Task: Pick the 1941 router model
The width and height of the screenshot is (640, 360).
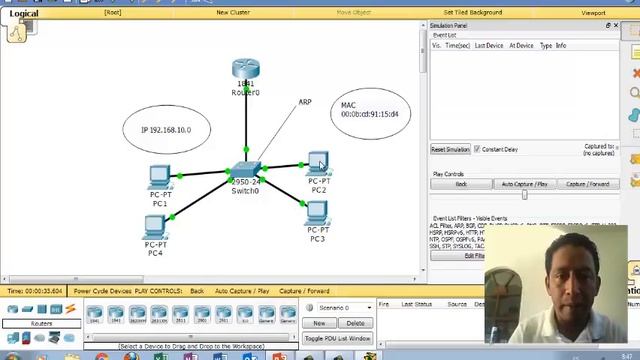Action: coord(116,315)
